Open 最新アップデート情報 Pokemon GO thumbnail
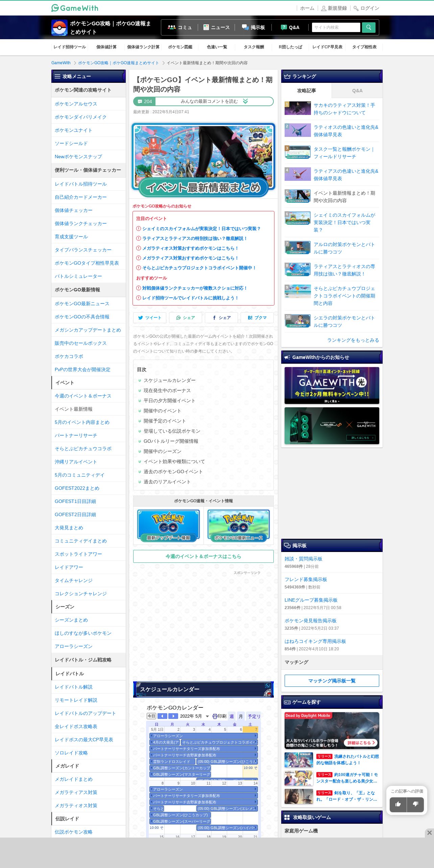Image resolution: width=434 pixels, height=868 pixels. click(x=168, y=526)
